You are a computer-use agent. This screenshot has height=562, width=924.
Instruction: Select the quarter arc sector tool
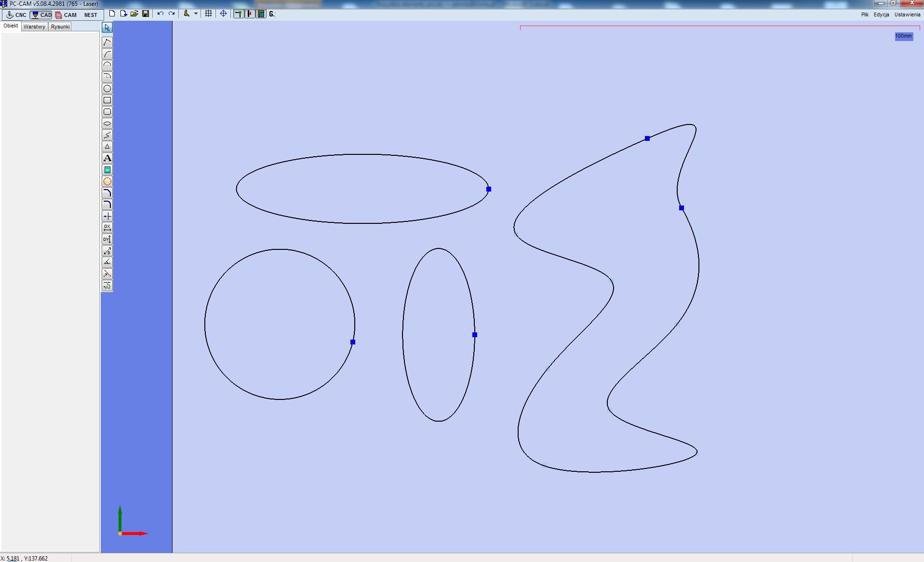107,77
